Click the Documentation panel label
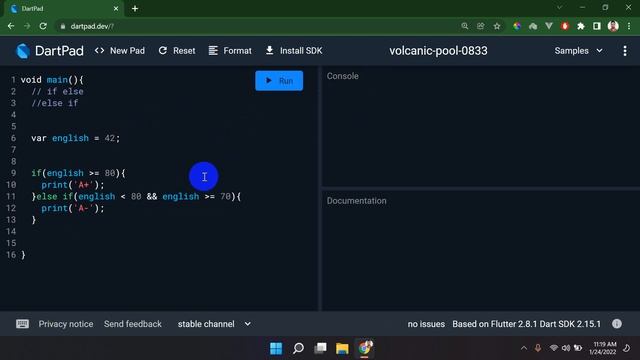This screenshot has height=360, width=640. point(356,201)
